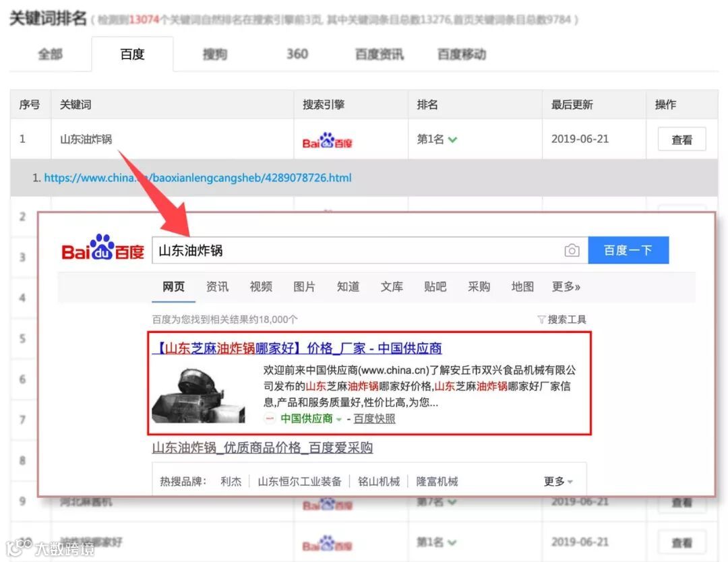The height and width of the screenshot is (562, 728).
Task: Open the 百度移动 tab
Action: [x=462, y=55]
